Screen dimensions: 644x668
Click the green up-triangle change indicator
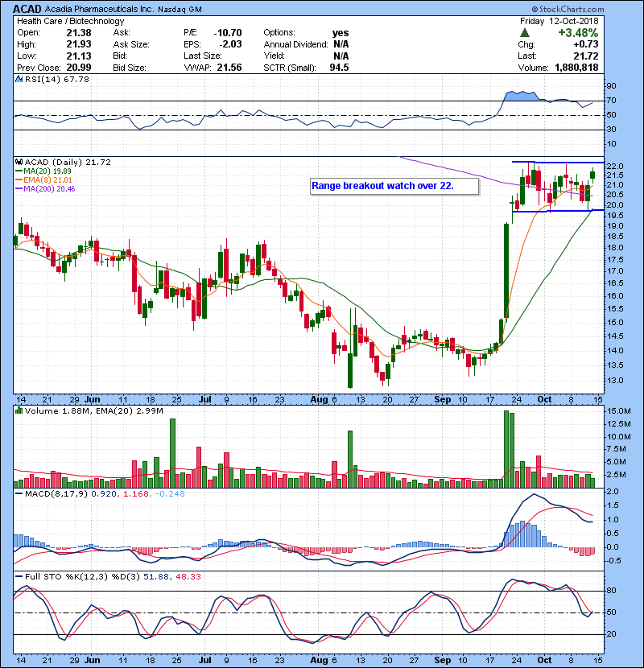pos(525,33)
